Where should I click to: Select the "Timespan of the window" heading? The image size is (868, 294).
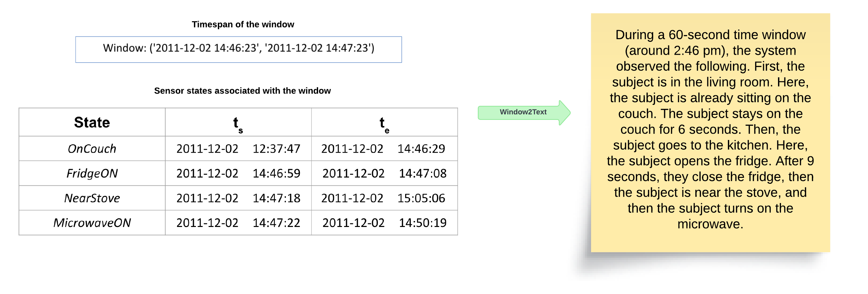pyautogui.click(x=243, y=24)
